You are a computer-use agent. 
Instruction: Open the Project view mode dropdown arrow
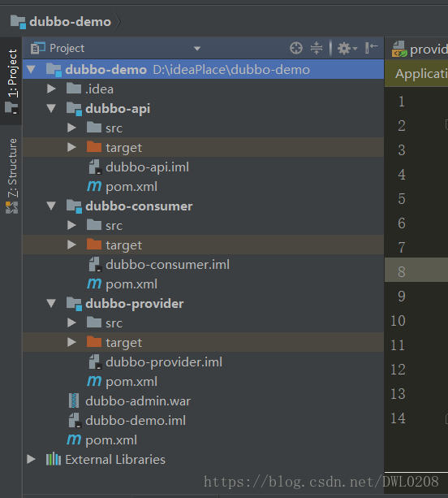point(197,49)
